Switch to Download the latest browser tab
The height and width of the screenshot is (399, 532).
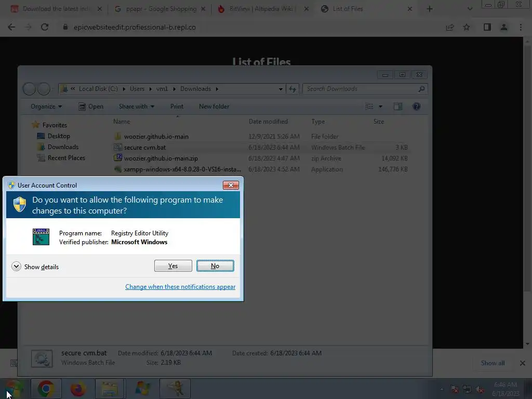56,9
